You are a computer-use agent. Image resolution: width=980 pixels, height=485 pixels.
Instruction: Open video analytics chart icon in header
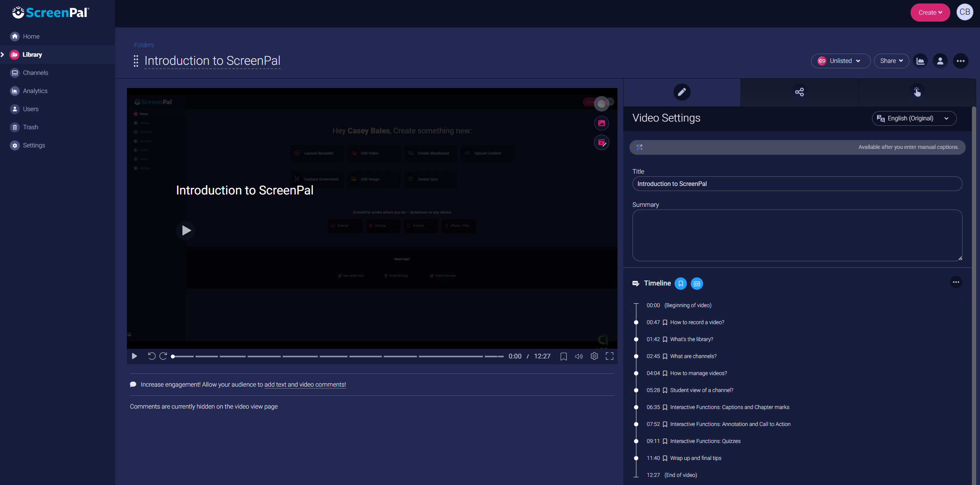pos(921,61)
